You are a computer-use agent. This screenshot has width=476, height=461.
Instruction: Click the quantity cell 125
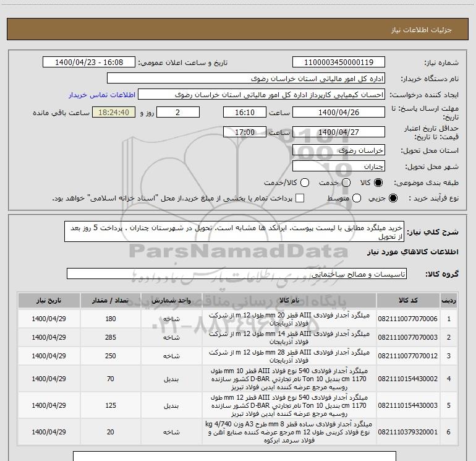tap(111, 405)
